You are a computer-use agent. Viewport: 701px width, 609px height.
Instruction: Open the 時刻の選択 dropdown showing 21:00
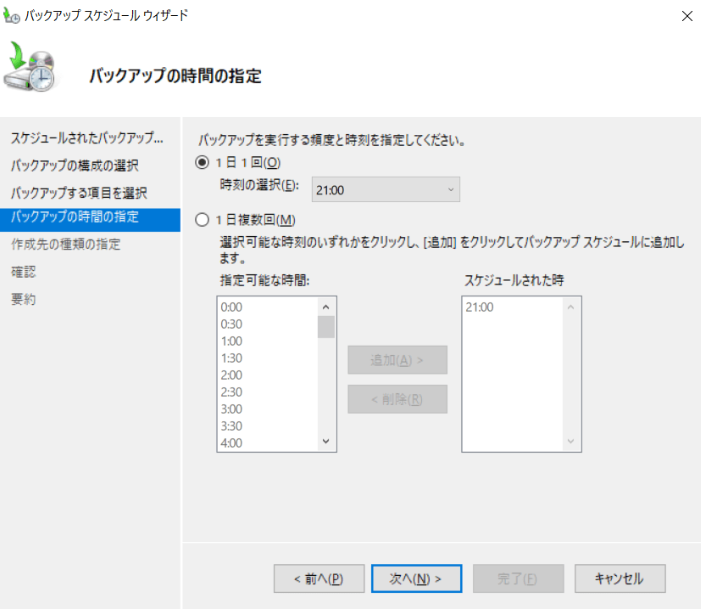click(385, 190)
